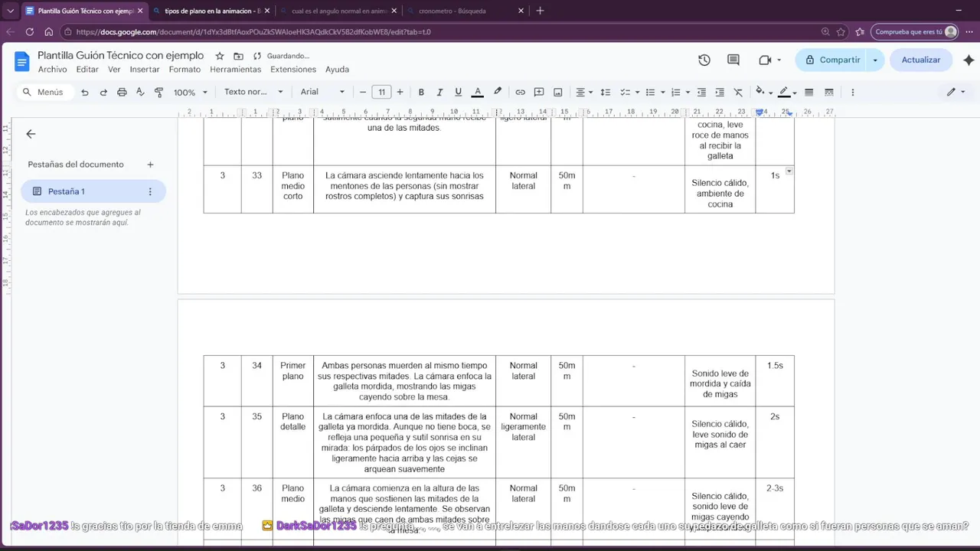Toggle the bulleted list
The image size is (980, 551).
pos(650,92)
